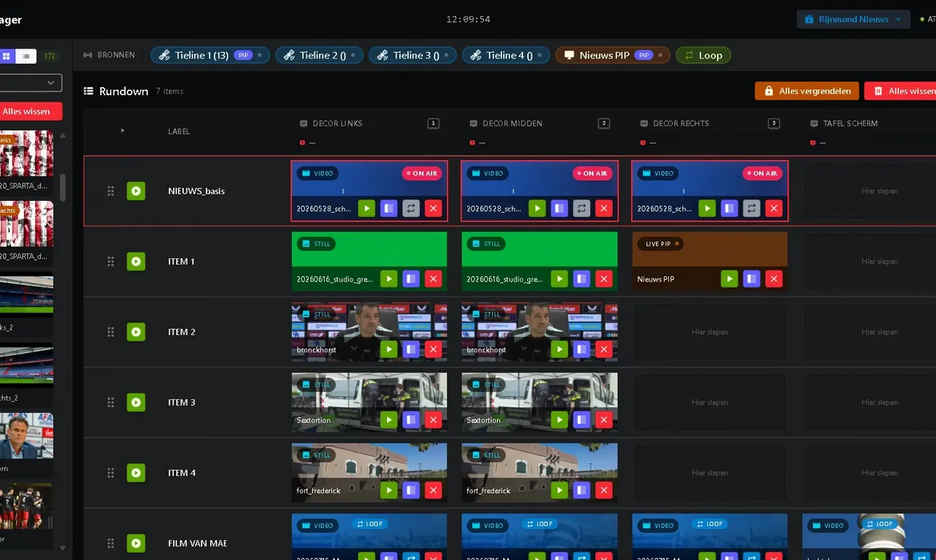Remove NIEUWS_basis clip from Decor Links
Image resolution: width=936 pixels, height=560 pixels.
coord(434,208)
